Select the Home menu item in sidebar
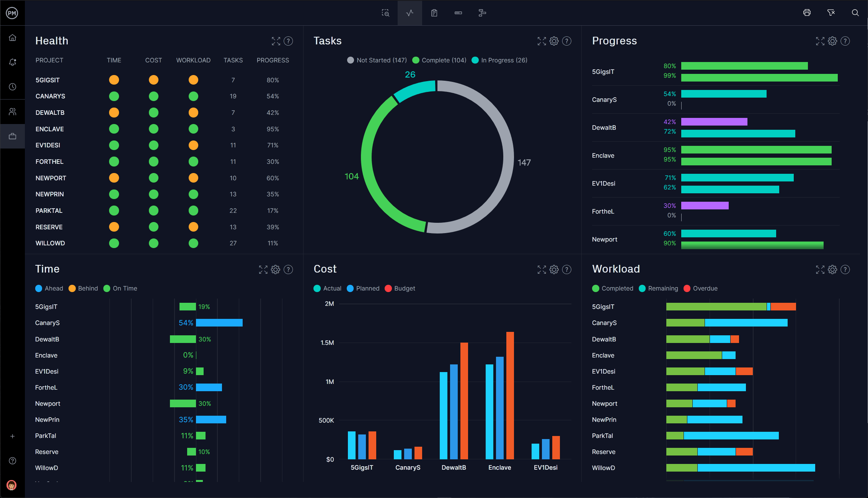This screenshot has width=868, height=498. 13,38
